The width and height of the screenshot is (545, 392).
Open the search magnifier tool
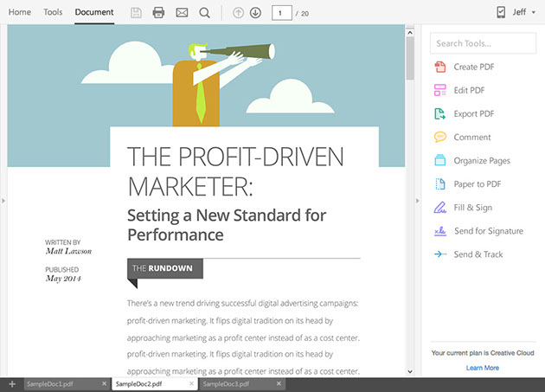204,13
